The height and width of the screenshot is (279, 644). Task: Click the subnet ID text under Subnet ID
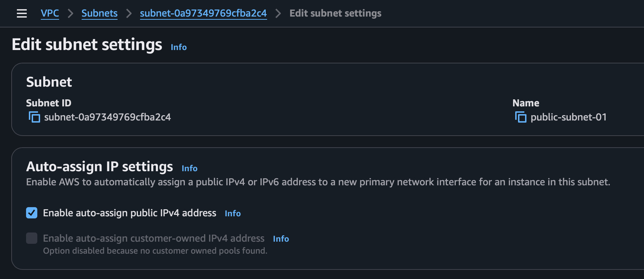click(x=107, y=117)
